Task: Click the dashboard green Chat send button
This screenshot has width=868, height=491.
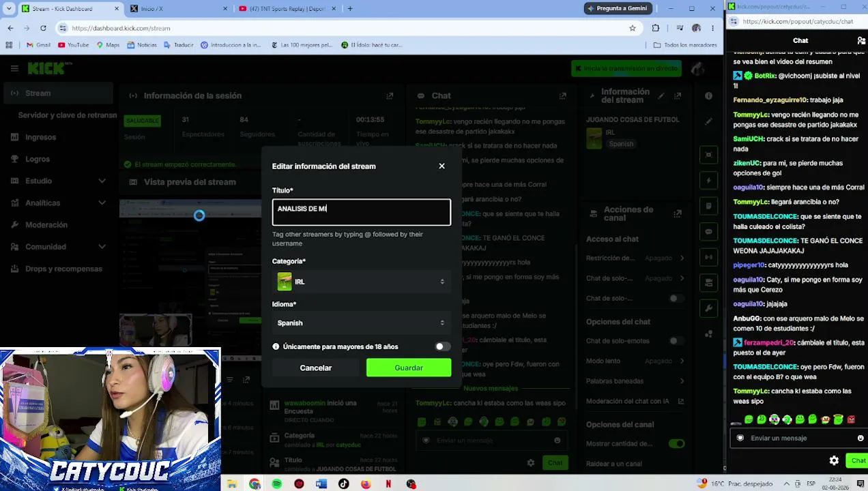Action: [555, 462]
